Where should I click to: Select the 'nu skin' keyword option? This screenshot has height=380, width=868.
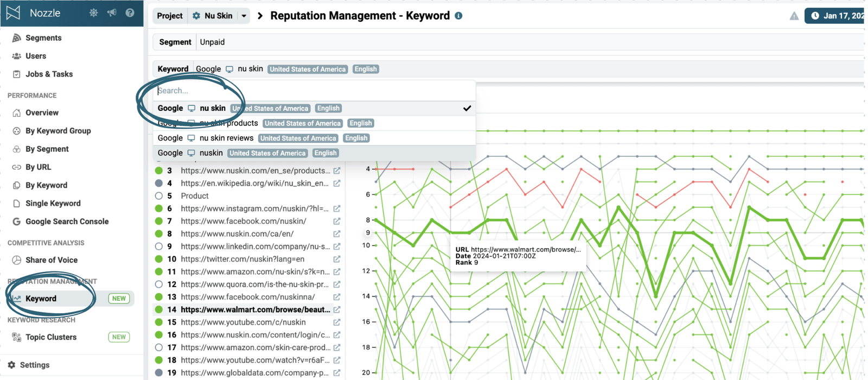point(314,108)
